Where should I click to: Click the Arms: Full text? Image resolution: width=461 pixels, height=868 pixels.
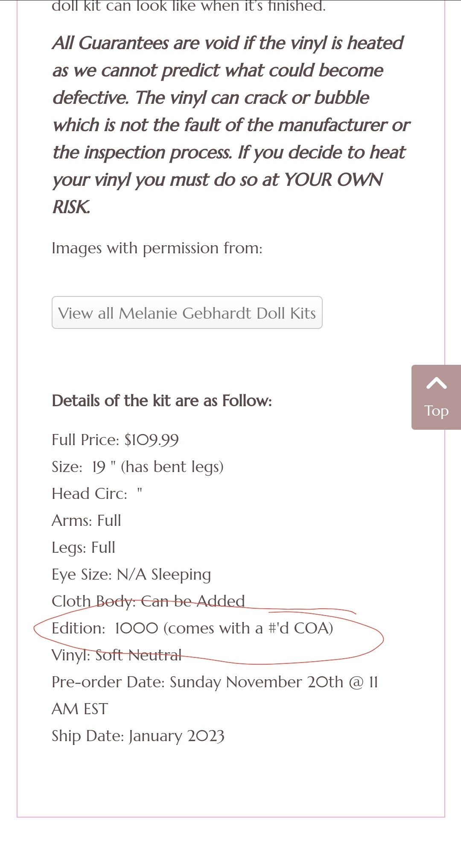click(86, 520)
